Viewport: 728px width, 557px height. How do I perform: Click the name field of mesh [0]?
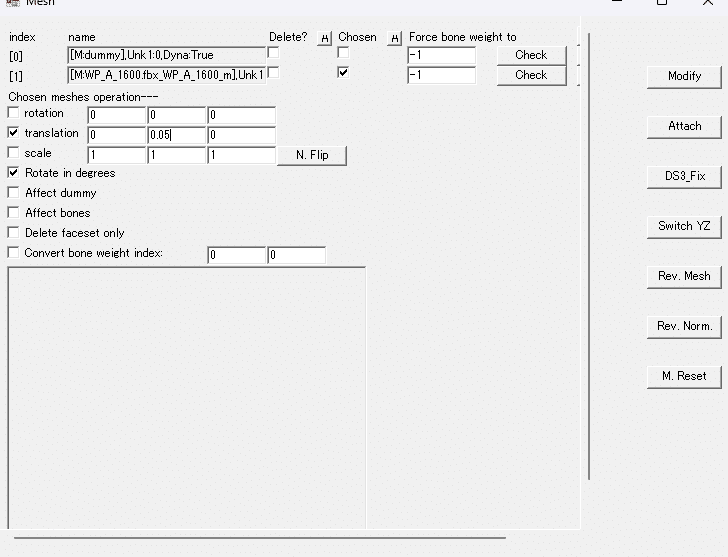click(x=167, y=55)
